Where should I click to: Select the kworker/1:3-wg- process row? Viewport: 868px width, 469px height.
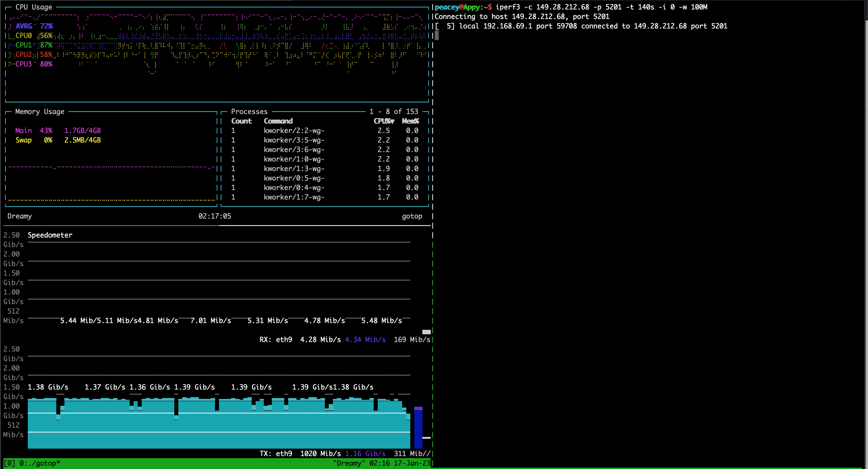[325, 169]
